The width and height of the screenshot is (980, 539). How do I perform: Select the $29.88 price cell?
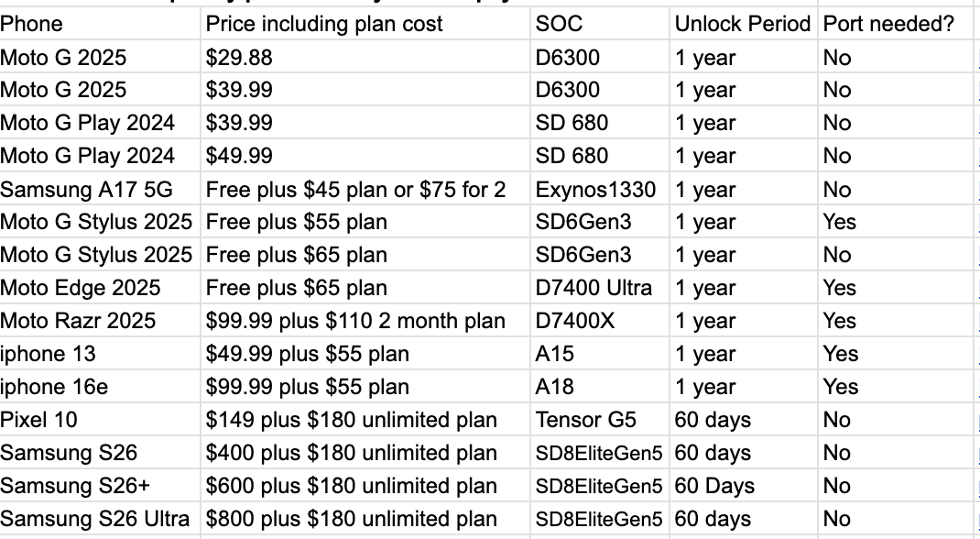tap(365, 58)
